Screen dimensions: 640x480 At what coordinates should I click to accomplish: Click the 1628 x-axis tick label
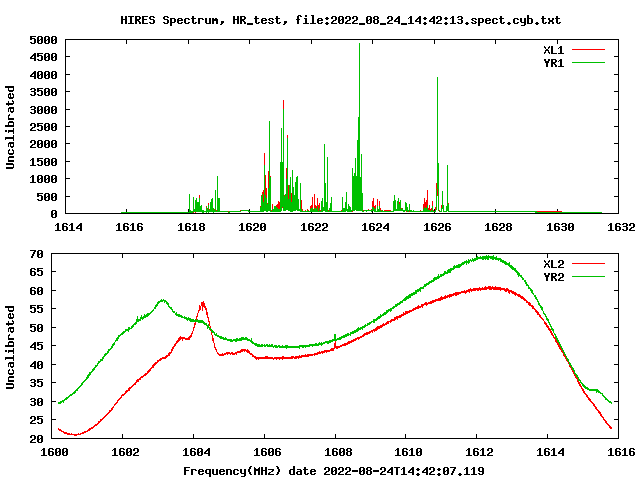click(498, 227)
